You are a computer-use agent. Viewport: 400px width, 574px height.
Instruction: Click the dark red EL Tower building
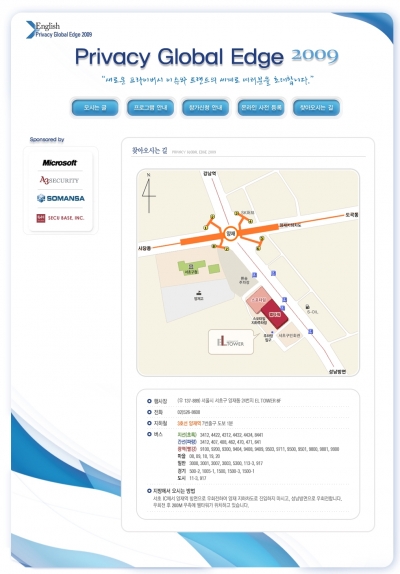click(274, 314)
